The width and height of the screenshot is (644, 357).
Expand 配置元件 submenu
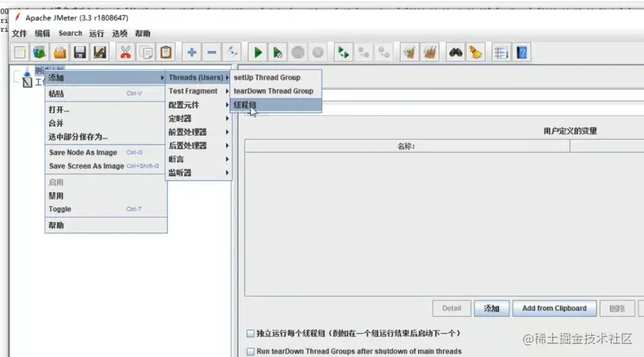pyautogui.click(x=198, y=105)
